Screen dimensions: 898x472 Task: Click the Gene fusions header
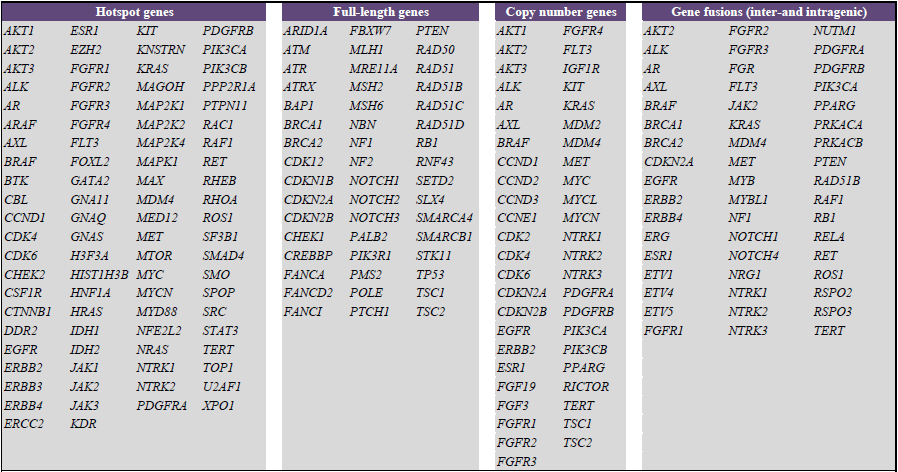tap(769, 11)
